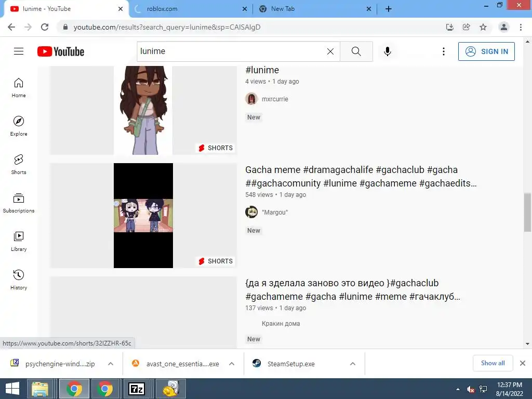The width and height of the screenshot is (532, 399).
Task: Close the downloads bar
Action: [x=523, y=363]
